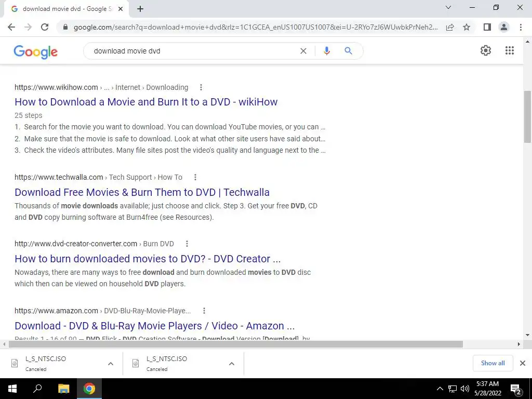Open the Chrome three-dot menu

[521, 27]
